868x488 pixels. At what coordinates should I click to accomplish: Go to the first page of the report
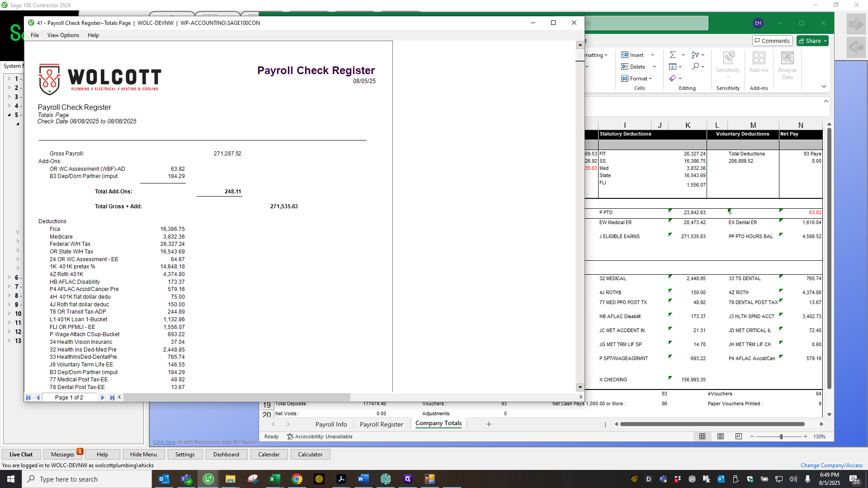28,397
